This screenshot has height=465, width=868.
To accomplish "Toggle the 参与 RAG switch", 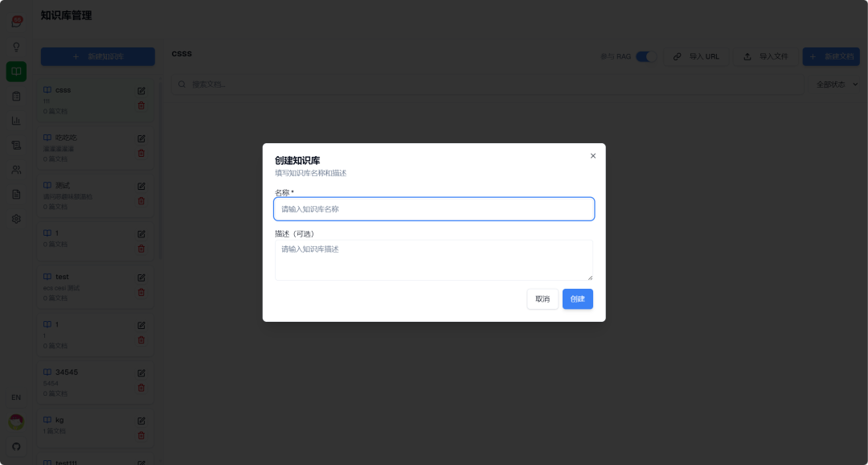I will pyautogui.click(x=645, y=56).
